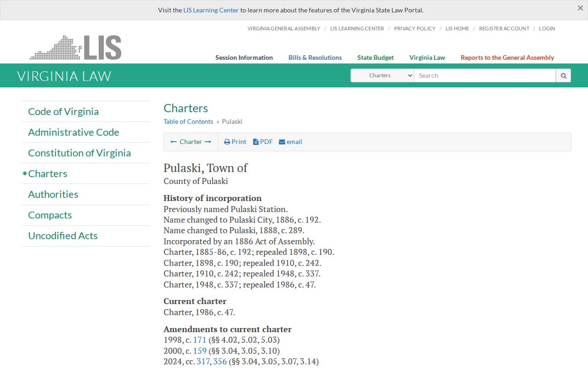The image size is (588, 368).
Task: Click the Charters page heading
Action: coord(186,108)
